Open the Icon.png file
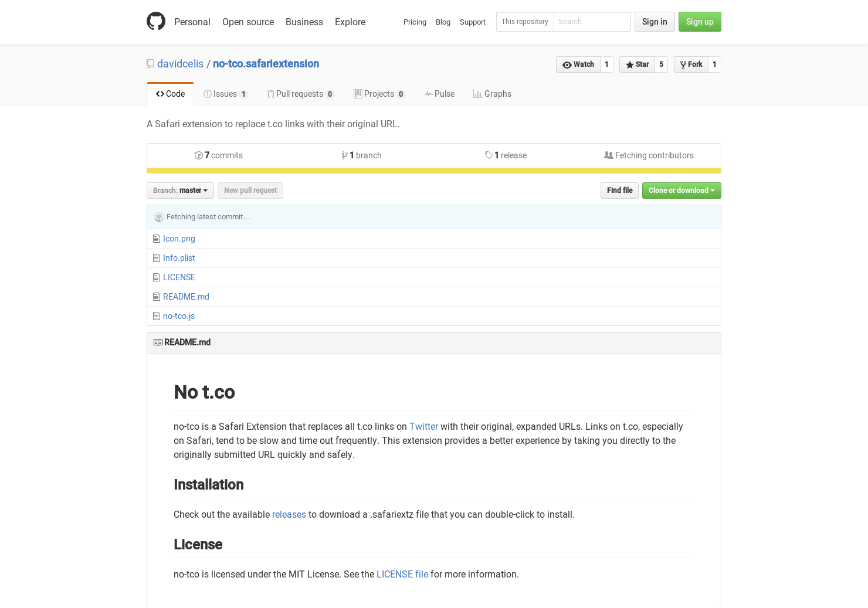 [x=179, y=239]
